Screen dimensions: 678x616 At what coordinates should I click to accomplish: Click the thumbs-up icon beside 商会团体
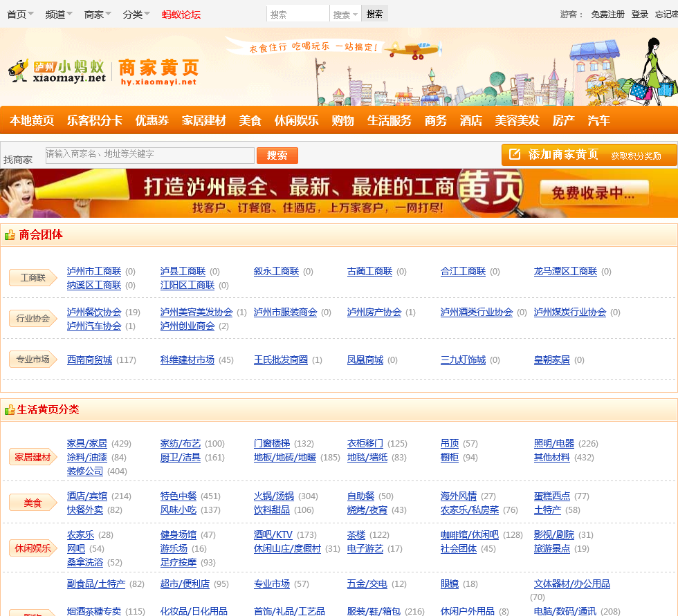10,235
